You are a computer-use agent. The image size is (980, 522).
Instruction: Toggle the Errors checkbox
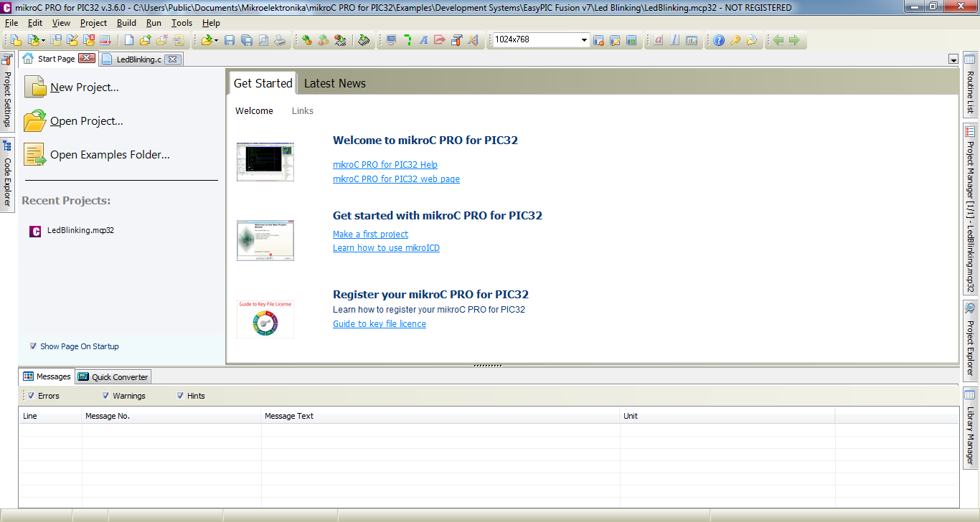pyautogui.click(x=31, y=396)
